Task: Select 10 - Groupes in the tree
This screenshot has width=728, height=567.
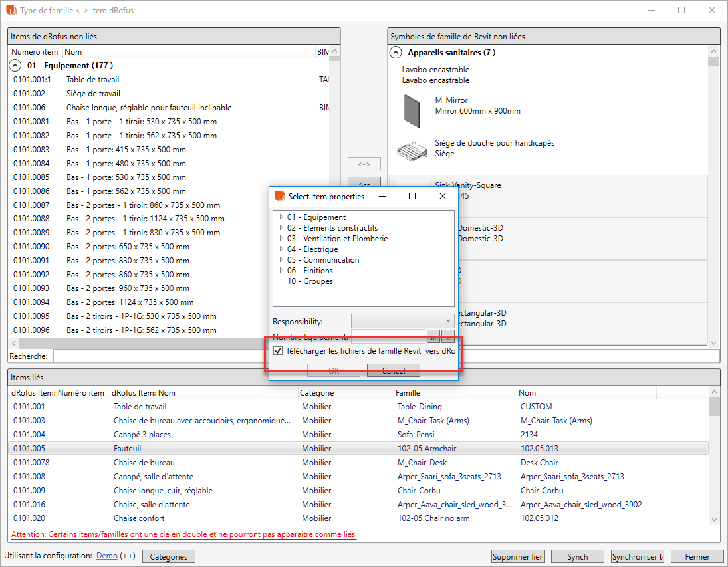Action: click(310, 281)
